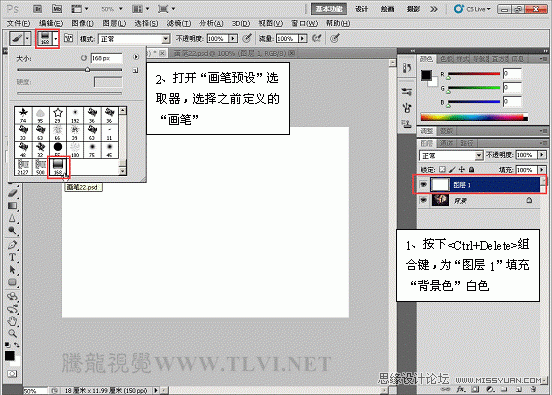Hide layer 图层 1 via eye icon
This screenshot has width=552, height=395.
(424, 184)
